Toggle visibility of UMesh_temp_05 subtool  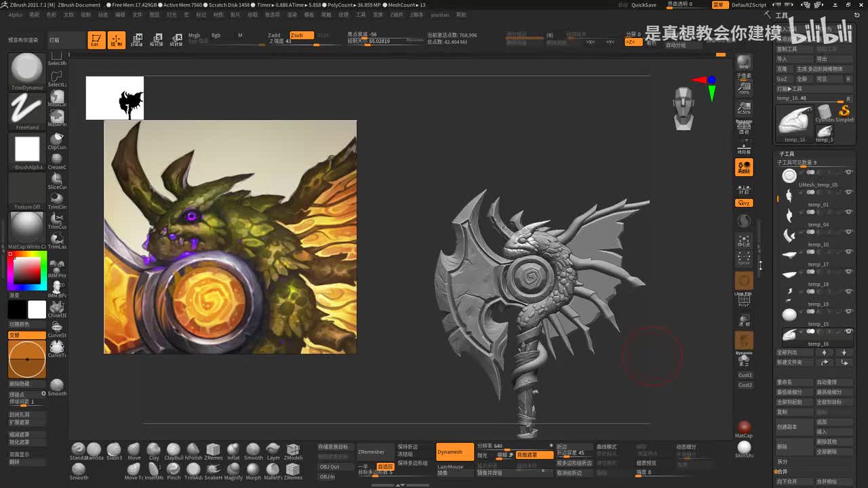click(849, 173)
